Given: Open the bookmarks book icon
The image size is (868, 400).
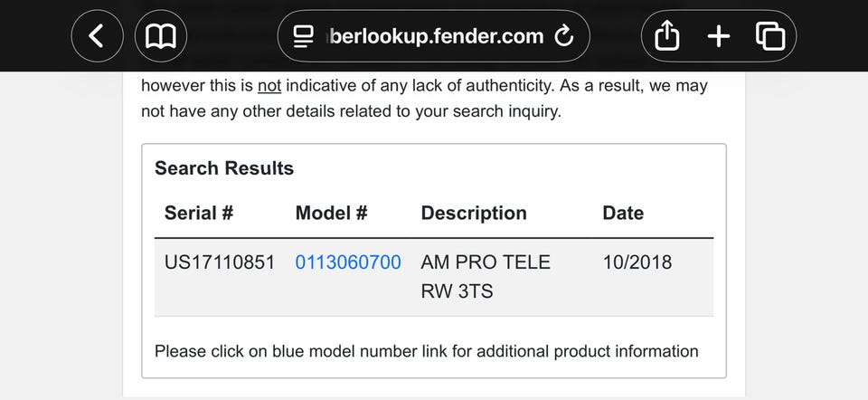Looking at the screenshot, I should pos(160,36).
